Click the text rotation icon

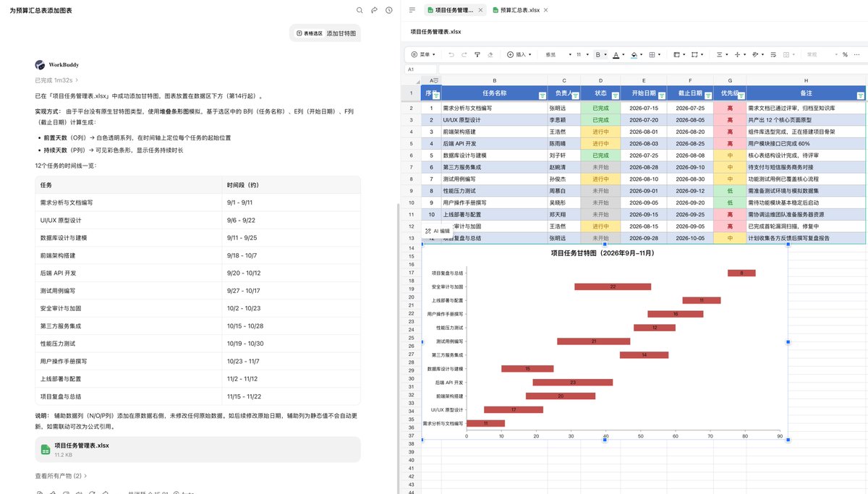(756, 54)
